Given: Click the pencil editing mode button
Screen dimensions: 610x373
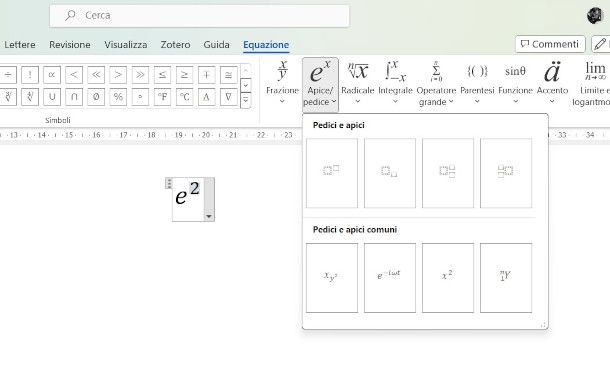Looking at the screenshot, I should [601, 44].
